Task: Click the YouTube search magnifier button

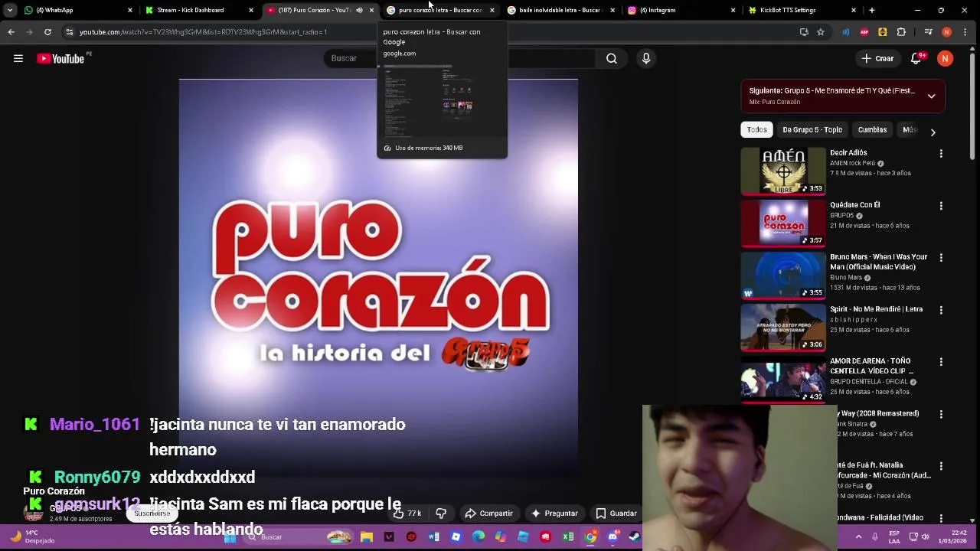Action: pos(611,58)
